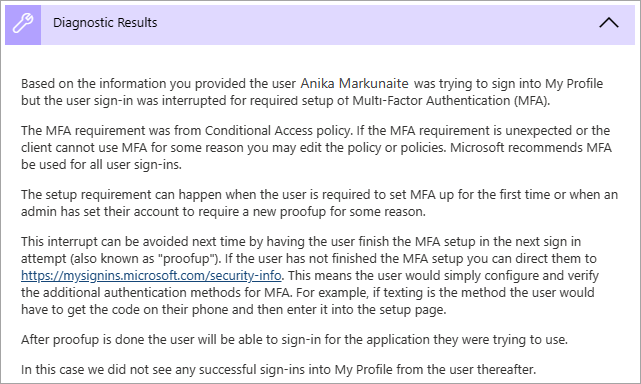Click the sentence "After proofup is done"

294,339
